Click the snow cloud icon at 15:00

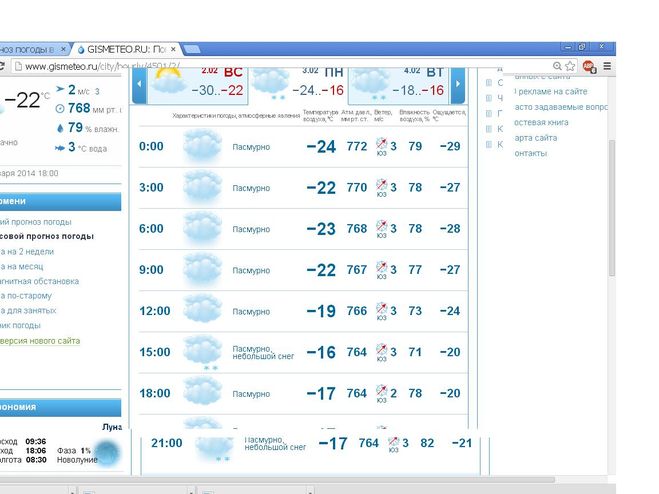[x=201, y=353]
